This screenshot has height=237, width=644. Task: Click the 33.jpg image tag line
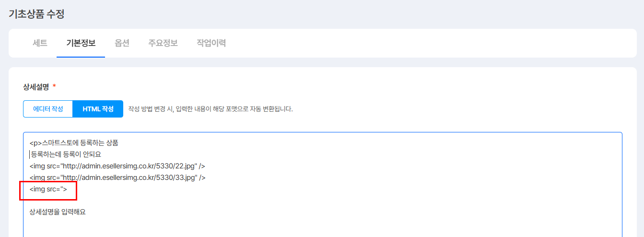[117, 178]
